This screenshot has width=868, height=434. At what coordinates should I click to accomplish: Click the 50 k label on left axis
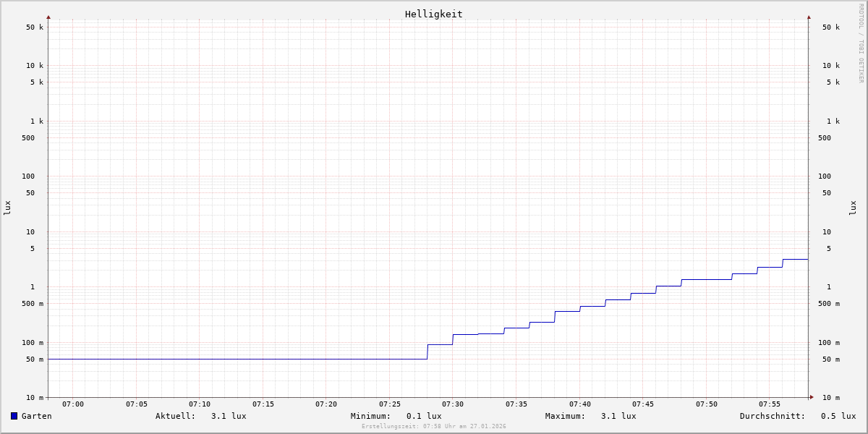(35, 27)
